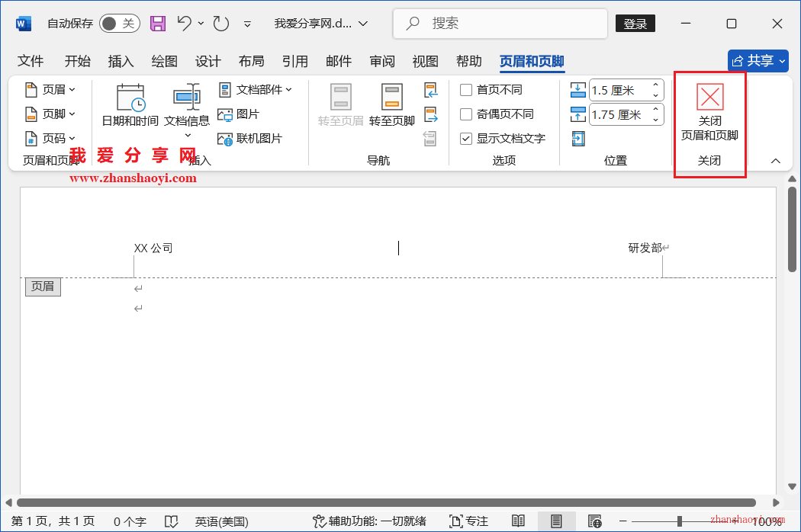Click the Word application icon
Screen dimensions: 801x532
point(24,24)
